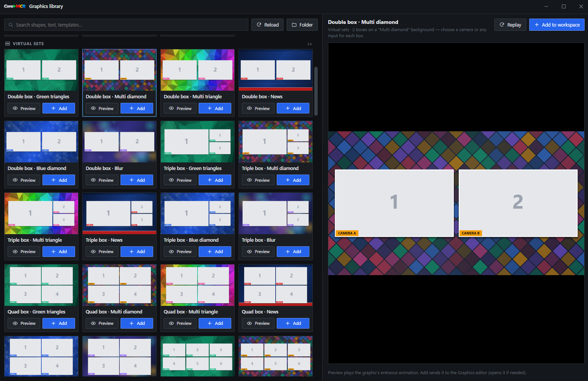Click the search field for shapes and templates
Image resolution: width=588 pixels, height=381 pixels.
(x=126, y=25)
